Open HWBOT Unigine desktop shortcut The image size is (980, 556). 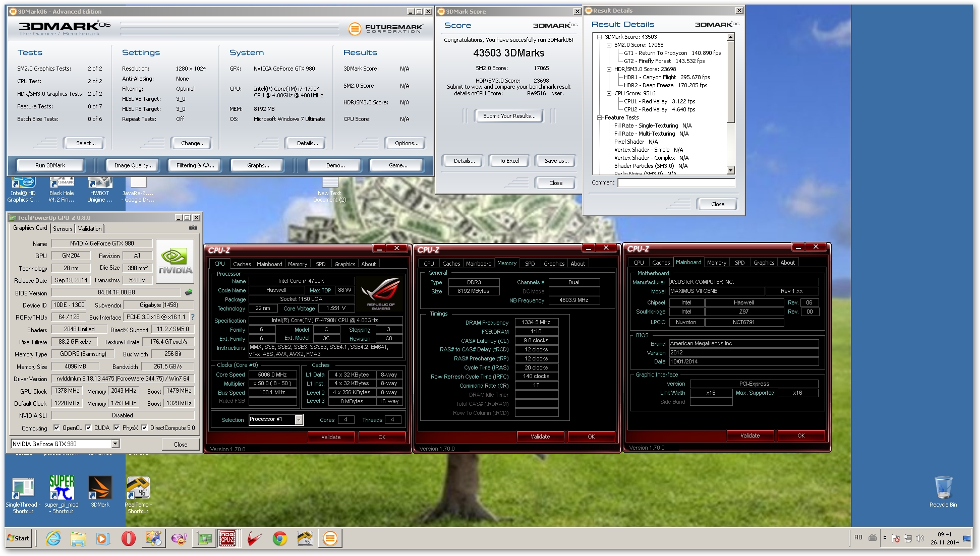tap(100, 189)
